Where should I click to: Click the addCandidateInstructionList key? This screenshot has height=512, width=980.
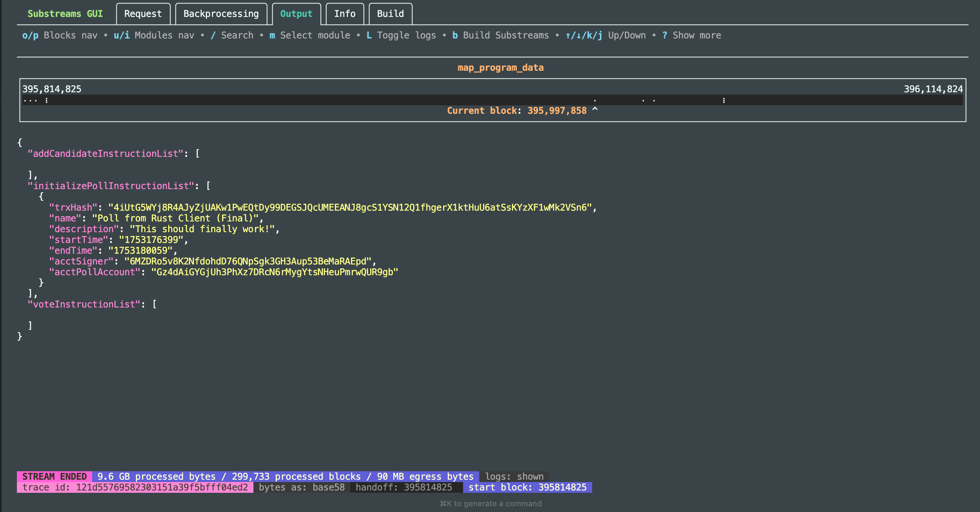point(105,154)
